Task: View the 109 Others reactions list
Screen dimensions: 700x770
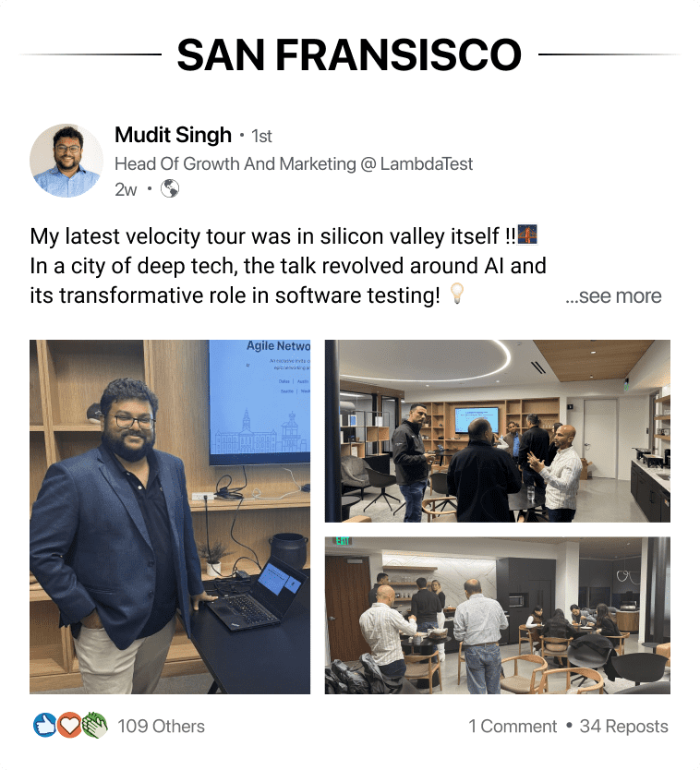Action: coord(161,726)
